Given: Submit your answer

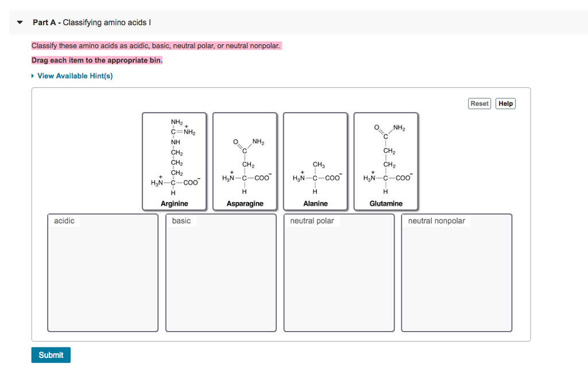Looking at the screenshot, I should pyautogui.click(x=51, y=354).
